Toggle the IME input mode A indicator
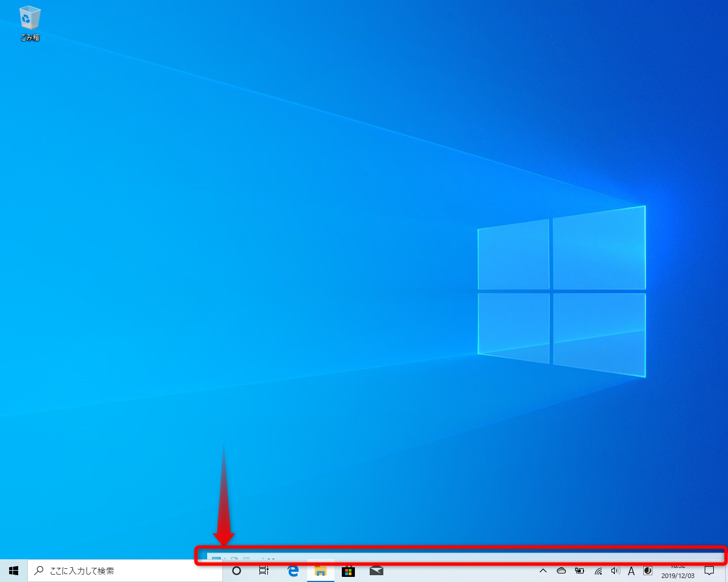Viewport: 728px width, 582px height. pyautogui.click(x=631, y=571)
